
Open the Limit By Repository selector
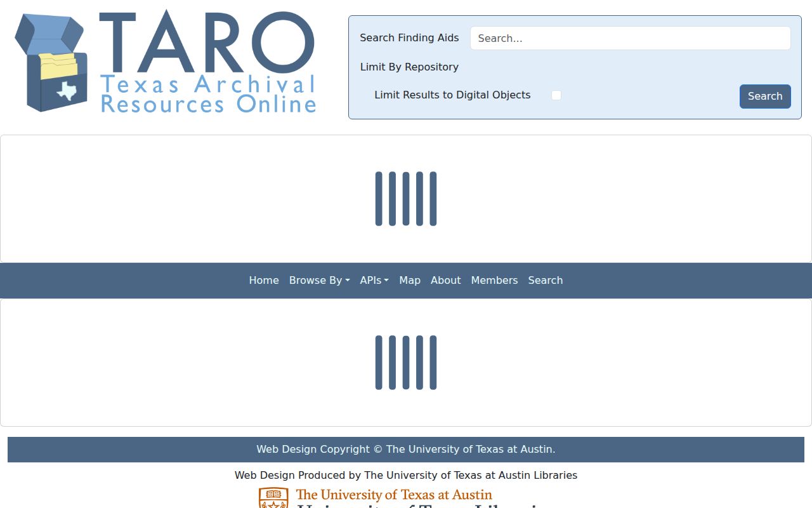[x=409, y=67]
